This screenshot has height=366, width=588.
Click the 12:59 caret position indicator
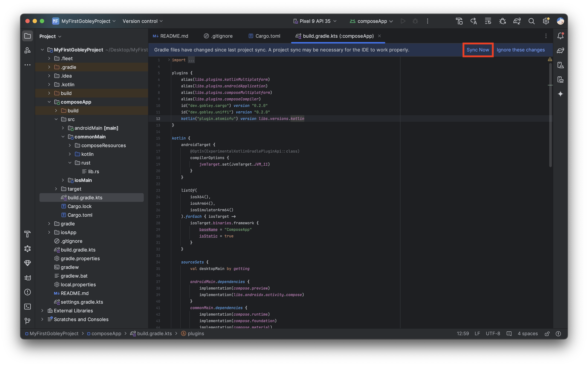click(463, 334)
